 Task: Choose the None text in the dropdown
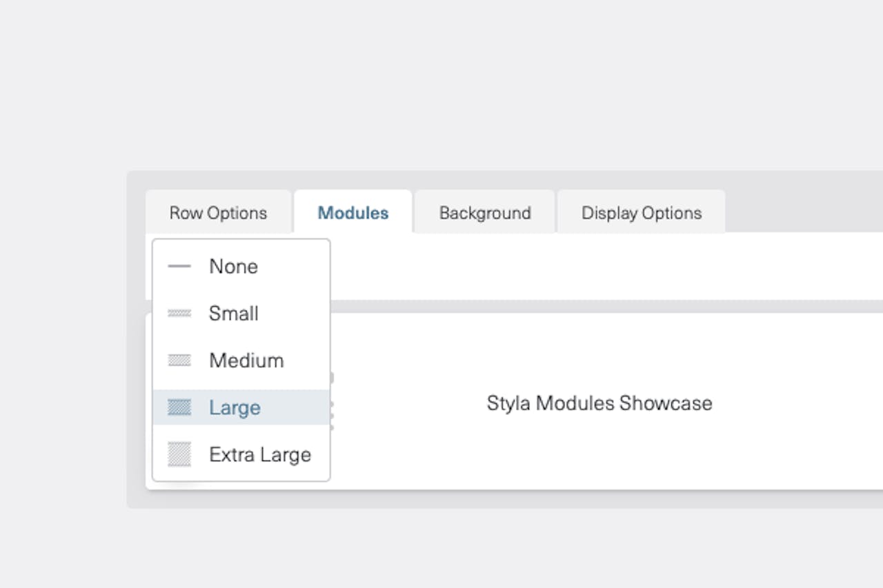click(x=233, y=266)
